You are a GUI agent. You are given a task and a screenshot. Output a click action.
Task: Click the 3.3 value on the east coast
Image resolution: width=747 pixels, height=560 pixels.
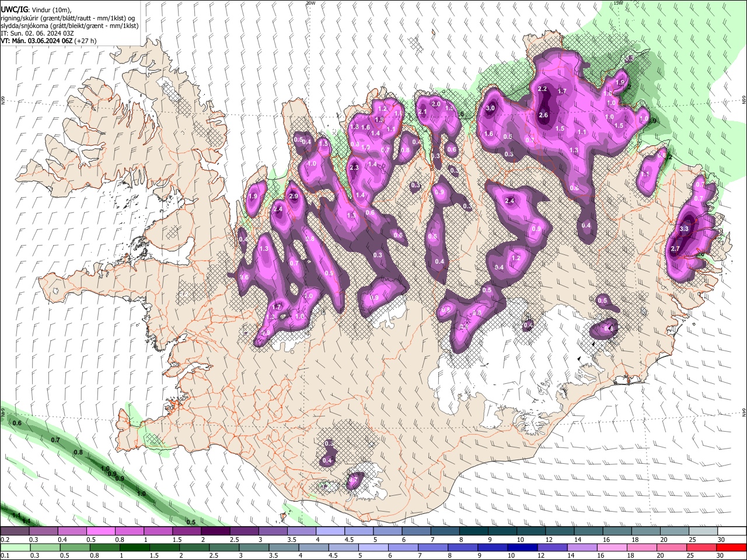pos(685,229)
